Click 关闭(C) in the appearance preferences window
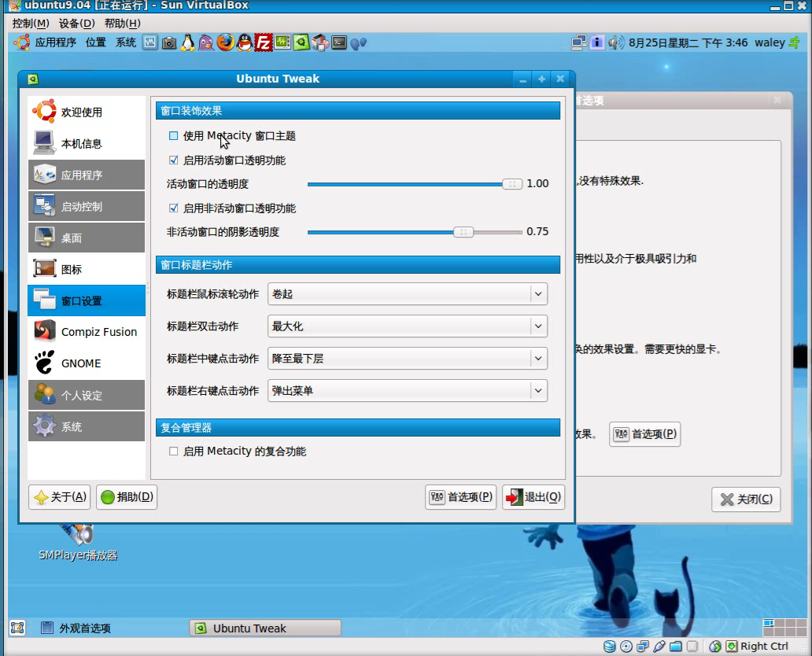This screenshot has width=812, height=656. [746, 499]
